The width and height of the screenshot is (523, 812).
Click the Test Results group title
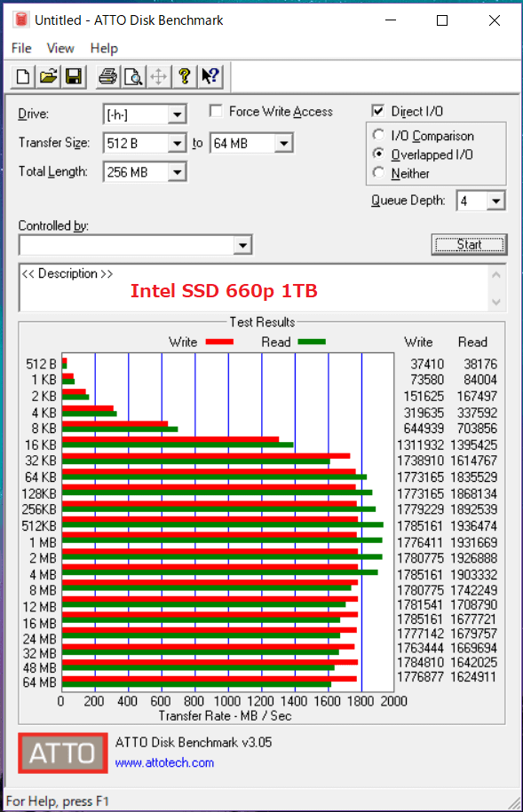(x=262, y=322)
